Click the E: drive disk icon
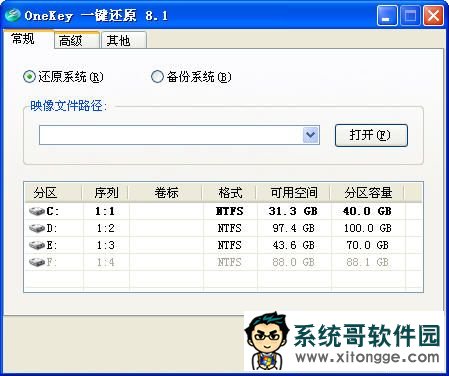 tap(37, 245)
